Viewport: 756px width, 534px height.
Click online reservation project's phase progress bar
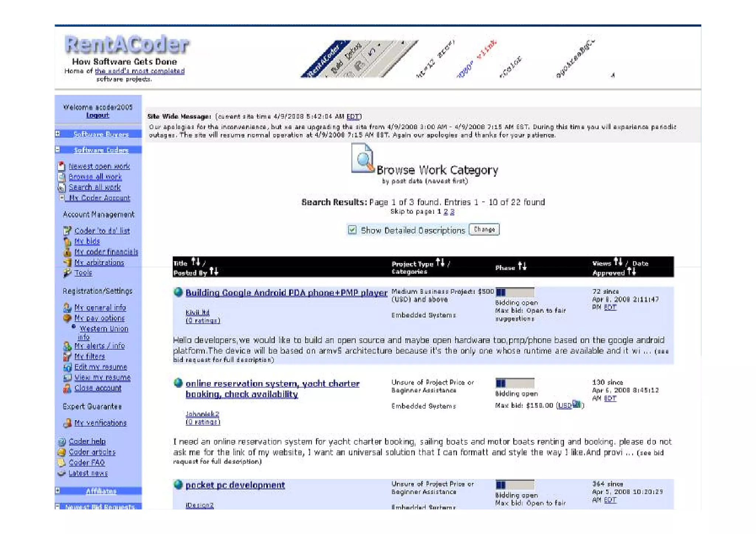pyautogui.click(x=515, y=383)
